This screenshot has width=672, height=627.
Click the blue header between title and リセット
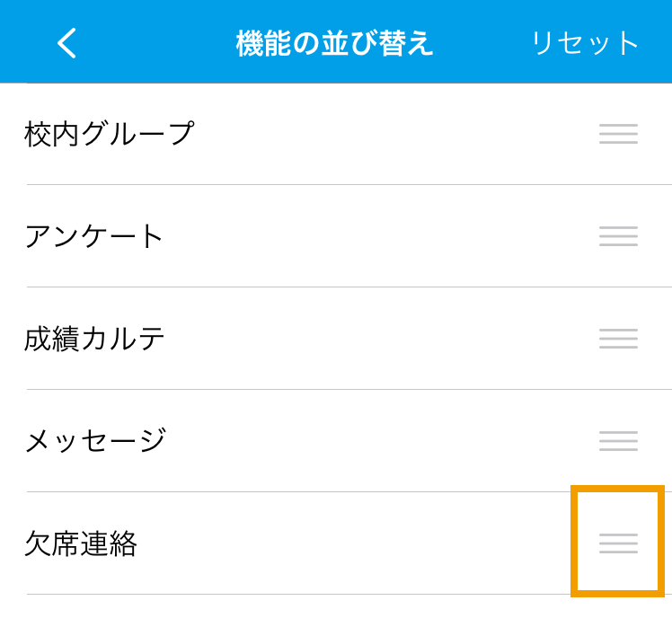(x=482, y=43)
